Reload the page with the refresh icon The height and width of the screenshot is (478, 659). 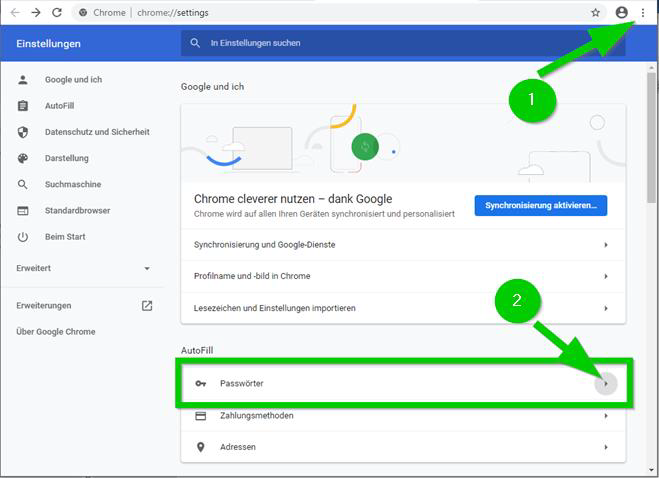(57, 13)
